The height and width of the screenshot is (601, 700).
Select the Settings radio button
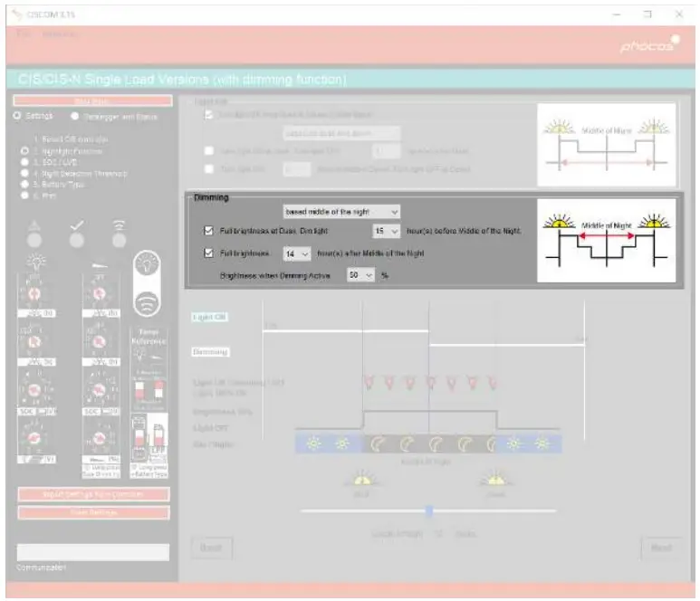coord(17,116)
